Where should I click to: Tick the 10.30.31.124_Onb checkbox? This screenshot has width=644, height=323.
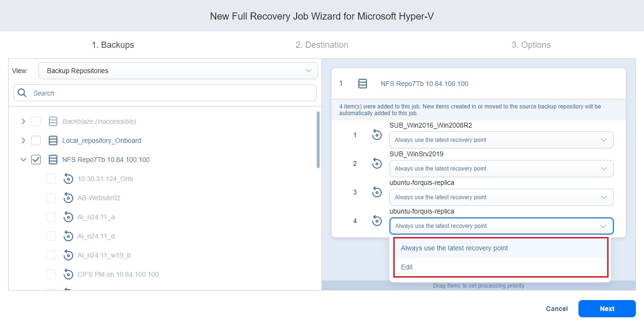coord(51,179)
